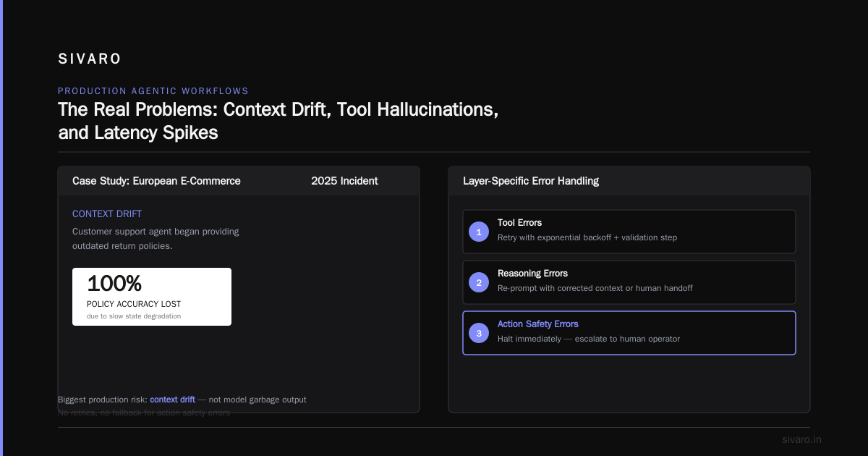Click the number 1 circle badge
868x456 pixels.
point(479,232)
